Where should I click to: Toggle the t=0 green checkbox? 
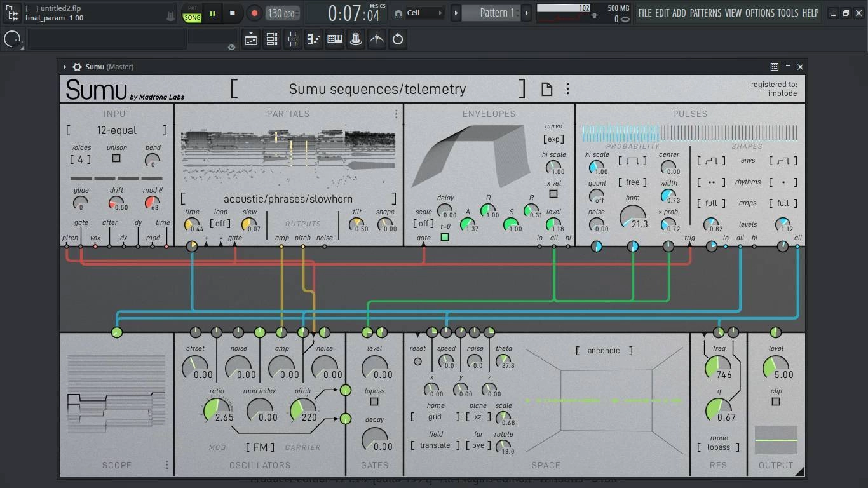445,237
